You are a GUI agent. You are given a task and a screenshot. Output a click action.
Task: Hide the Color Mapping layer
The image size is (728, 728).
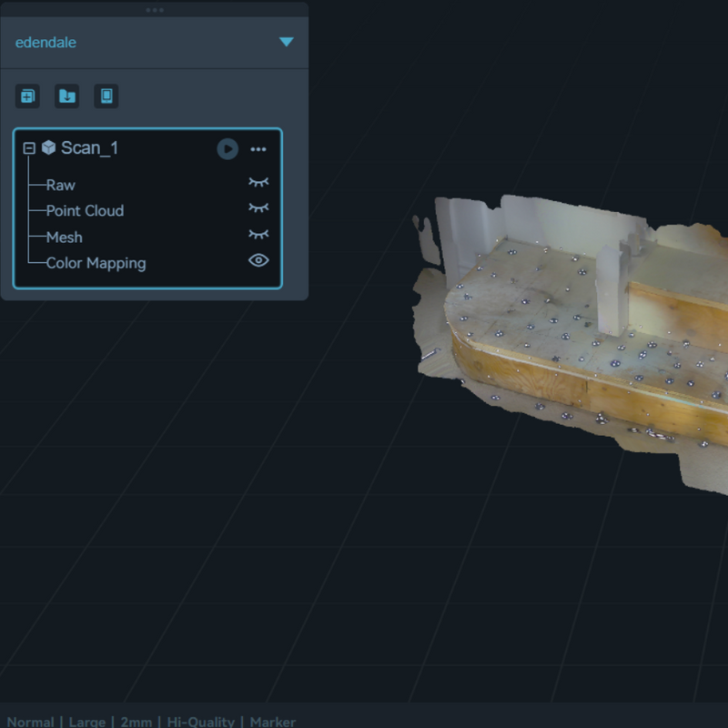[x=258, y=260]
